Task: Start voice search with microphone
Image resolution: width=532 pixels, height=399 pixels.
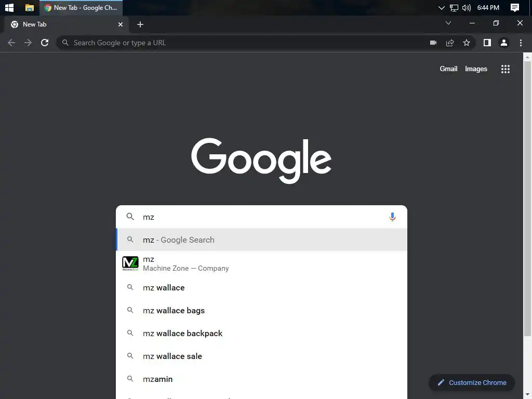Action: coord(392,217)
